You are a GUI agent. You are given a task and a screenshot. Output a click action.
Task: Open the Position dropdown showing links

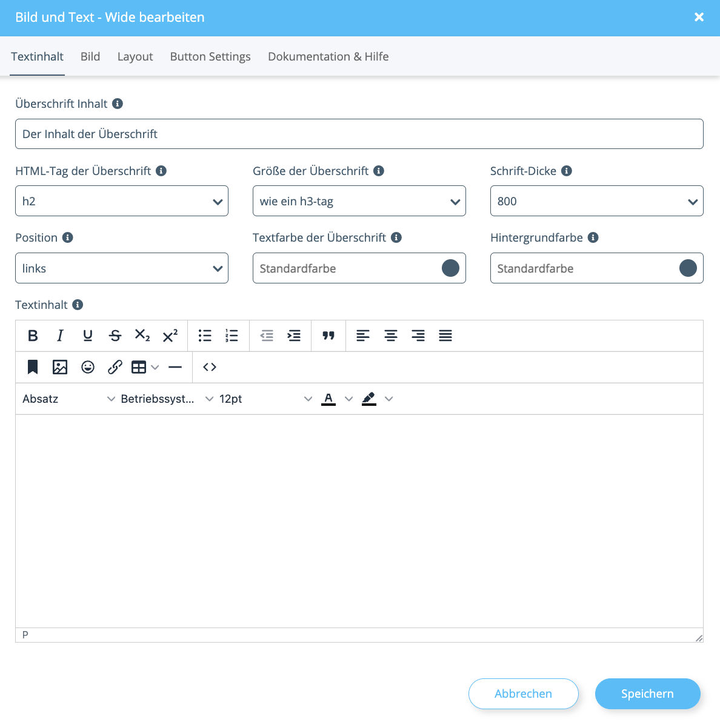(122, 268)
